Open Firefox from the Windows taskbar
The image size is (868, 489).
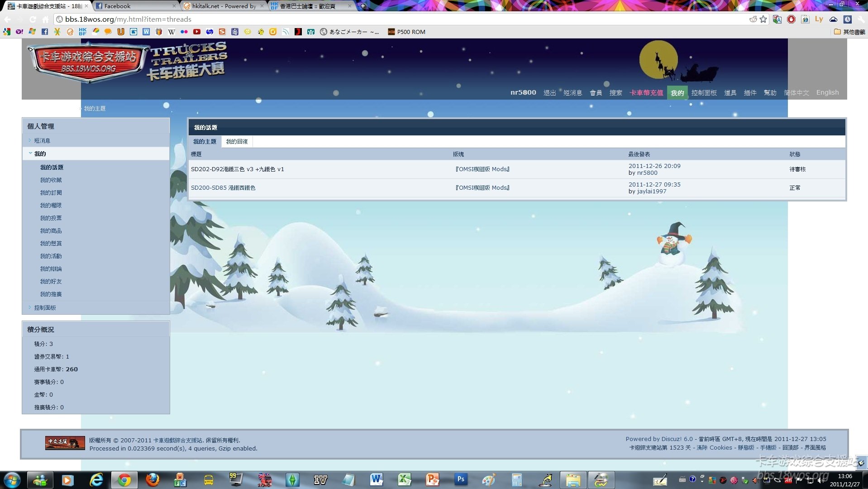click(x=153, y=479)
